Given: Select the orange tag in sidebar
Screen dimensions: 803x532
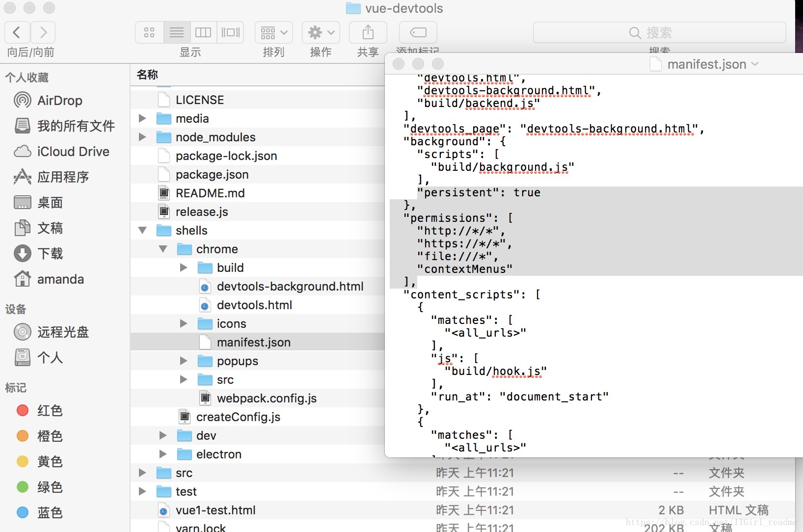Looking at the screenshot, I should (x=39, y=436).
